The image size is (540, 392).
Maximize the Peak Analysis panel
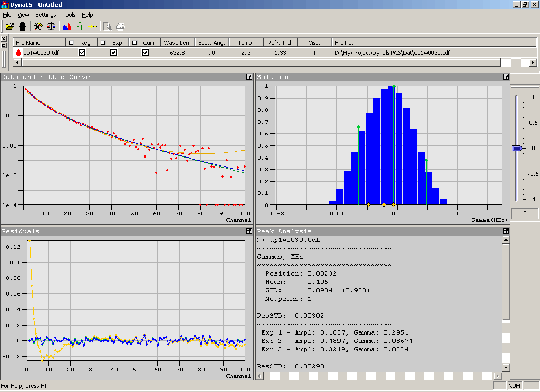click(506, 231)
